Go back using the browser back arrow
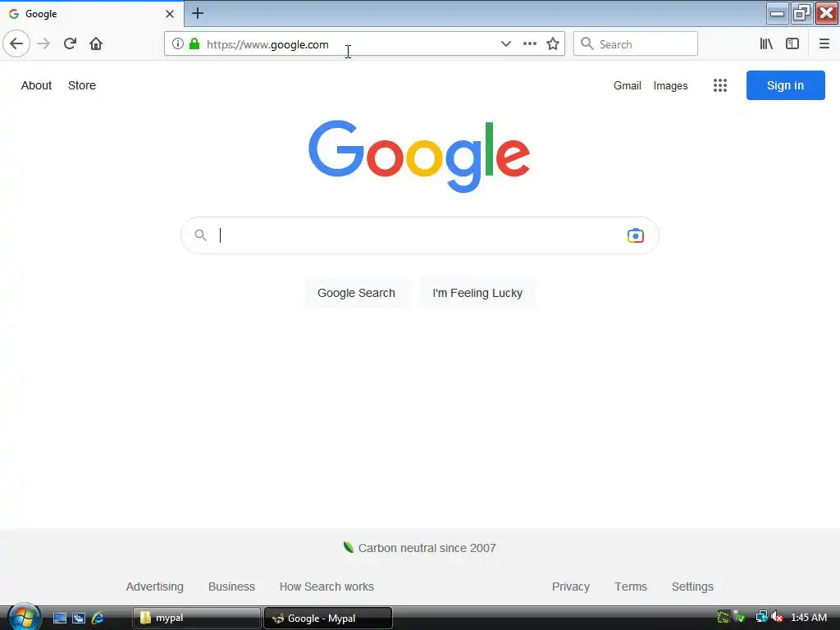This screenshot has width=840, height=630. [16, 44]
